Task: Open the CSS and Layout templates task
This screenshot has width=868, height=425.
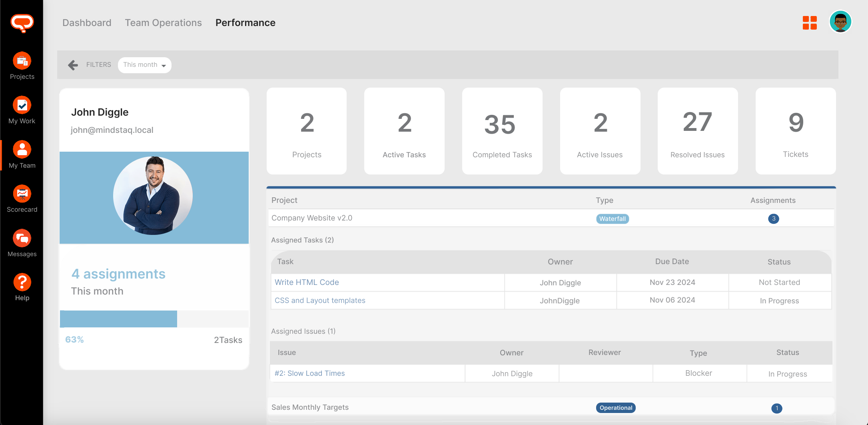Action: (x=320, y=300)
